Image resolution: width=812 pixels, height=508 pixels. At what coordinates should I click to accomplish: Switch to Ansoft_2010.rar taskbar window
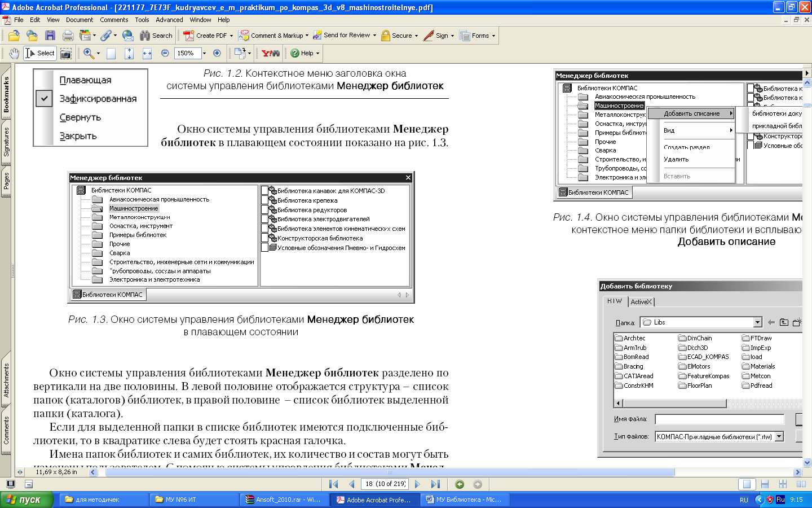(x=285, y=500)
